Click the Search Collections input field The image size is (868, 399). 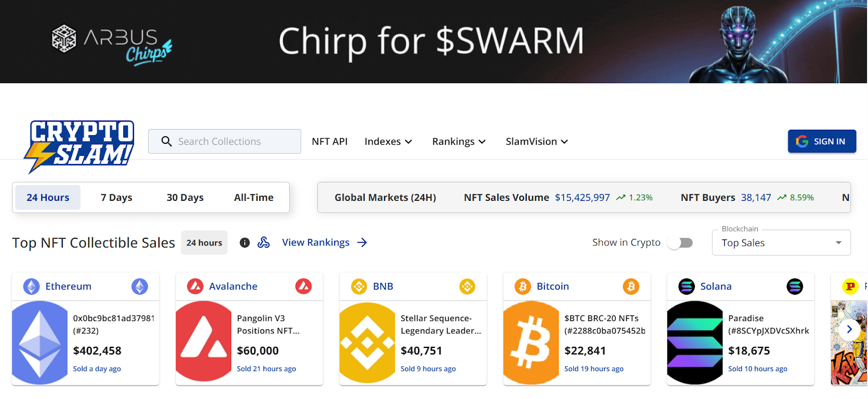225,141
